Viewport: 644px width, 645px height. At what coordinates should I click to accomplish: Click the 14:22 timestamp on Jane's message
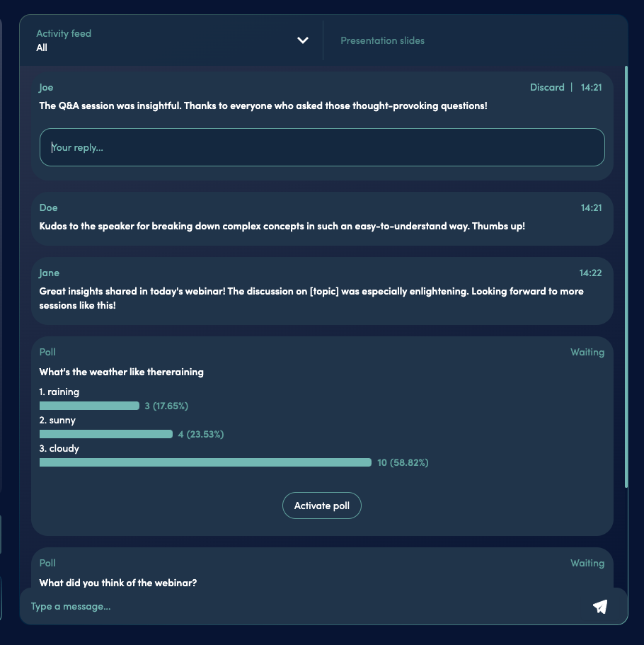(x=591, y=273)
